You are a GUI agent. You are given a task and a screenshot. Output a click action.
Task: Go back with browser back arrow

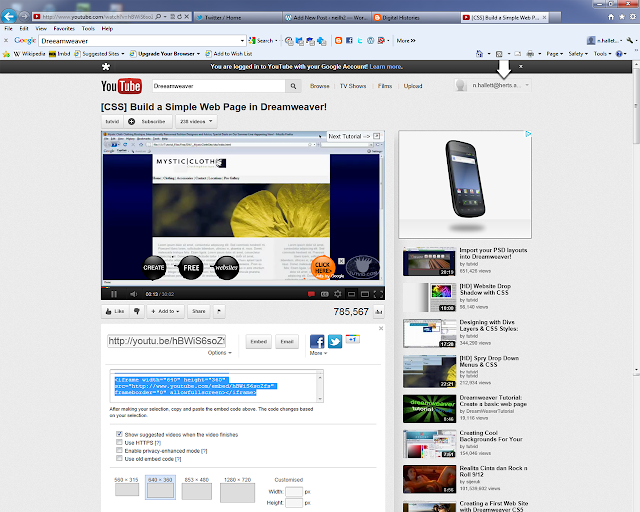coord(9,16)
